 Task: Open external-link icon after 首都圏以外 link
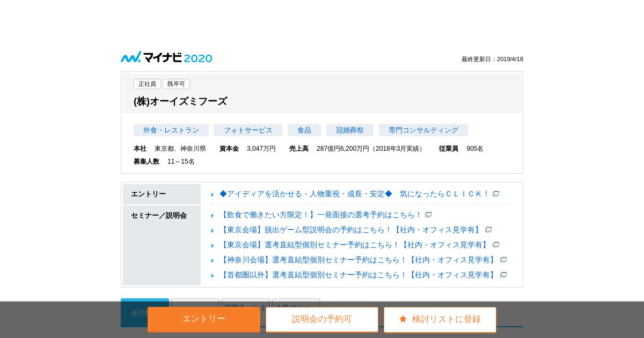coord(503,275)
